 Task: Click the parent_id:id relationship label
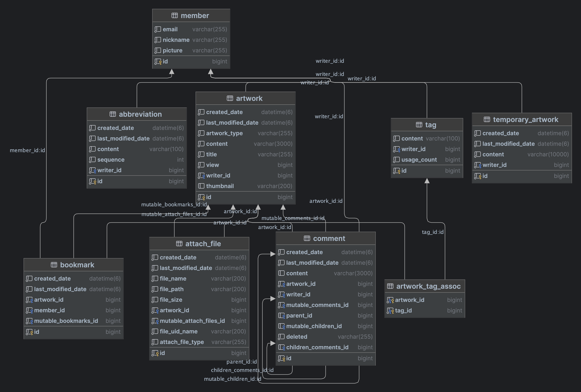(x=242, y=362)
